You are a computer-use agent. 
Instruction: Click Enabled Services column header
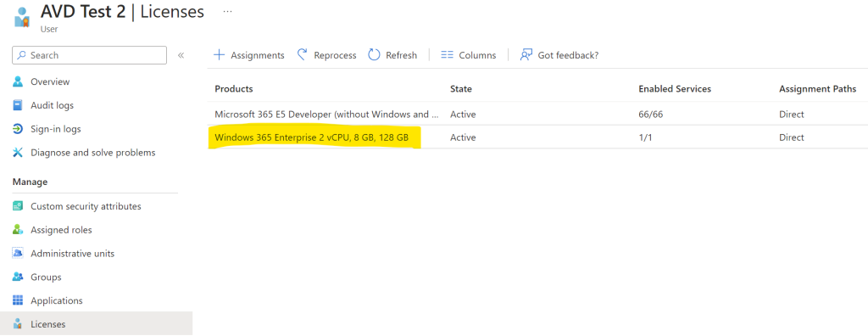tap(675, 89)
